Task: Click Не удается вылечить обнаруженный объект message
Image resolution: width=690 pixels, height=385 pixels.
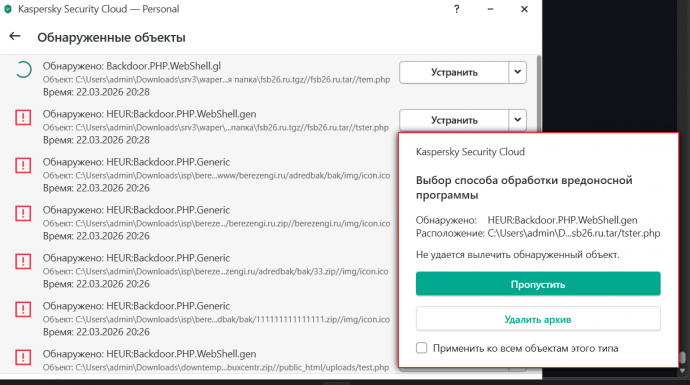Action: pyautogui.click(x=518, y=255)
